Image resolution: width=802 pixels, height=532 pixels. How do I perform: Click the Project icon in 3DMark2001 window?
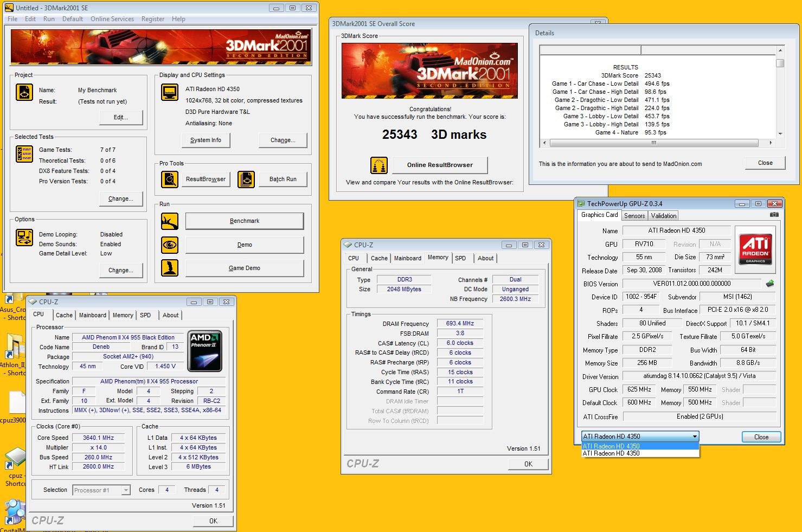click(24, 93)
